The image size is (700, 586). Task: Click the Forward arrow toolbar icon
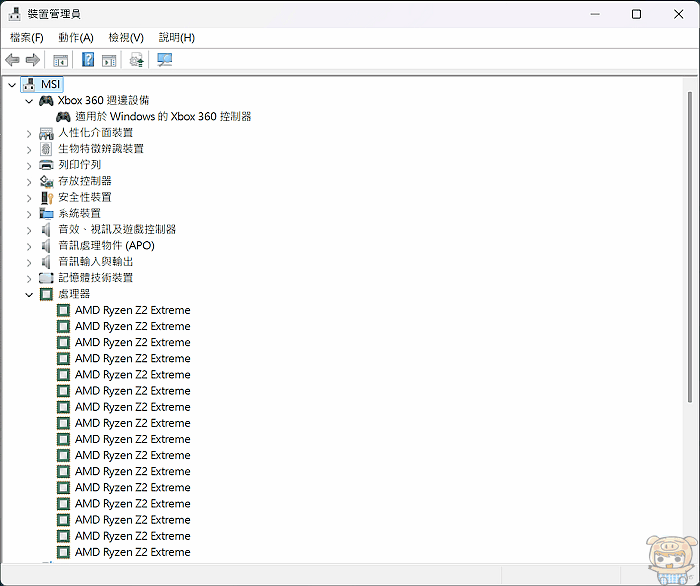click(x=33, y=59)
